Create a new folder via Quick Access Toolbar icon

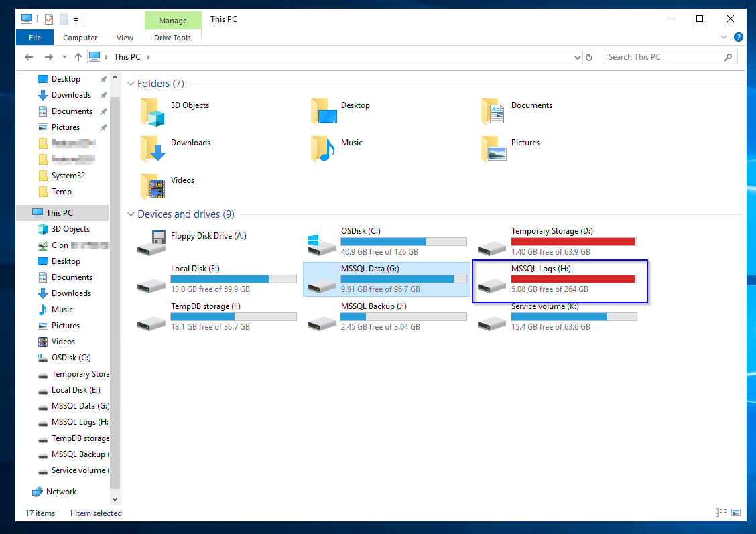point(64,19)
